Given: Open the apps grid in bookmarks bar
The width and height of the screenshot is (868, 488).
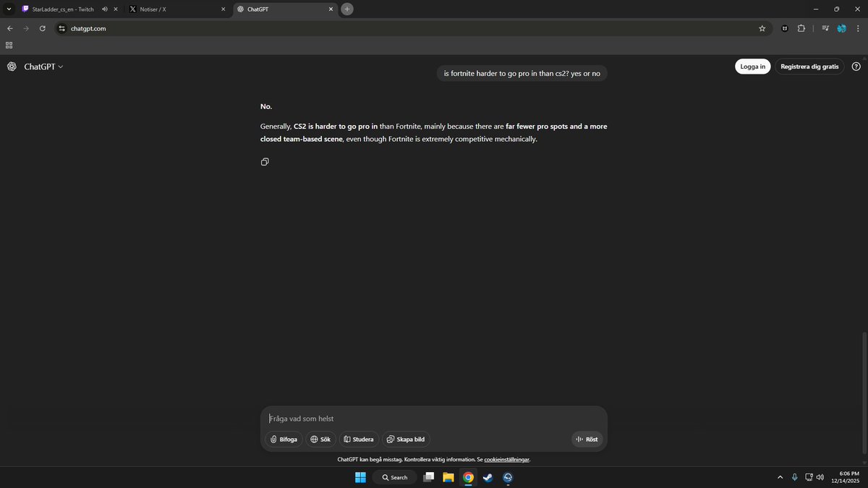Looking at the screenshot, I should [9, 45].
